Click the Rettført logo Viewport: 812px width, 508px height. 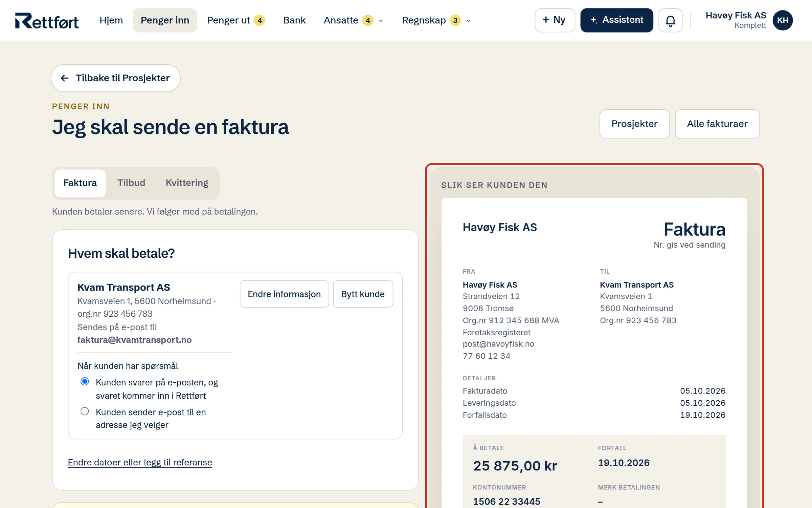tap(47, 21)
